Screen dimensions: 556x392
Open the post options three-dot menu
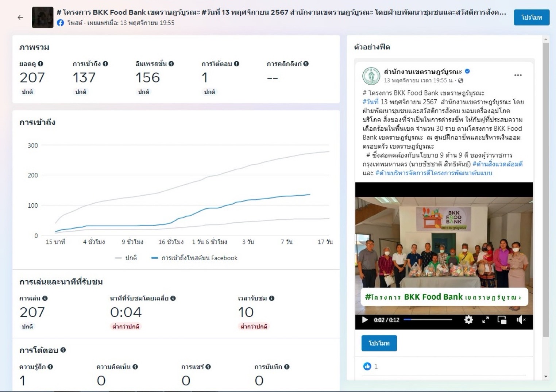518,75
